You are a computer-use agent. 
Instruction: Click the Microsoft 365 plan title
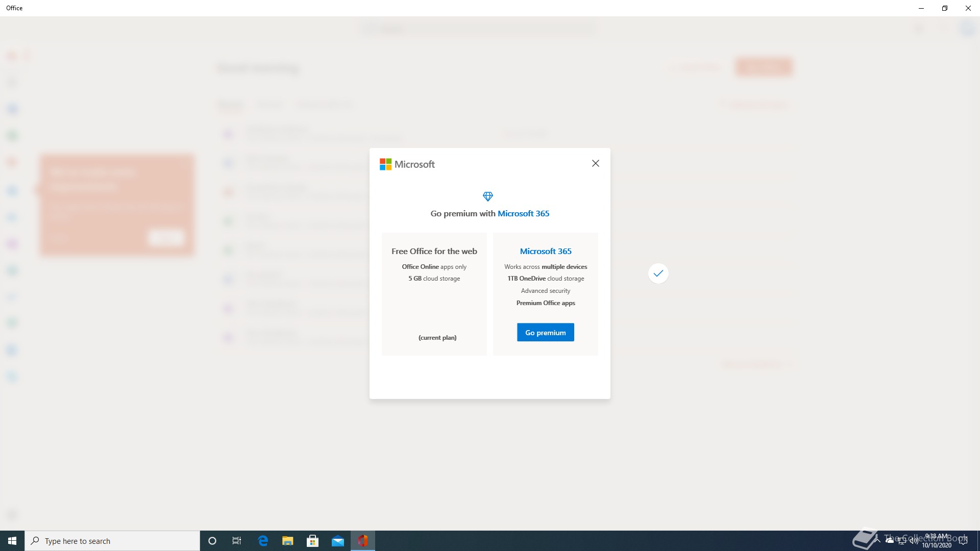click(x=545, y=251)
